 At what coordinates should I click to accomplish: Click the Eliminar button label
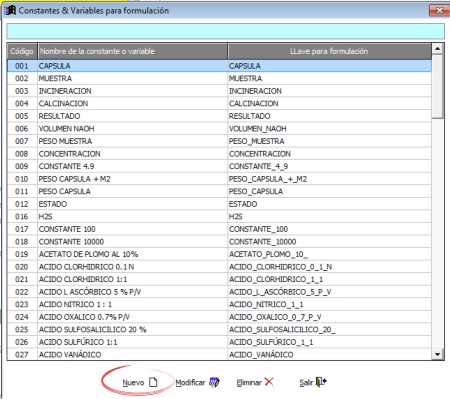(x=249, y=382)
